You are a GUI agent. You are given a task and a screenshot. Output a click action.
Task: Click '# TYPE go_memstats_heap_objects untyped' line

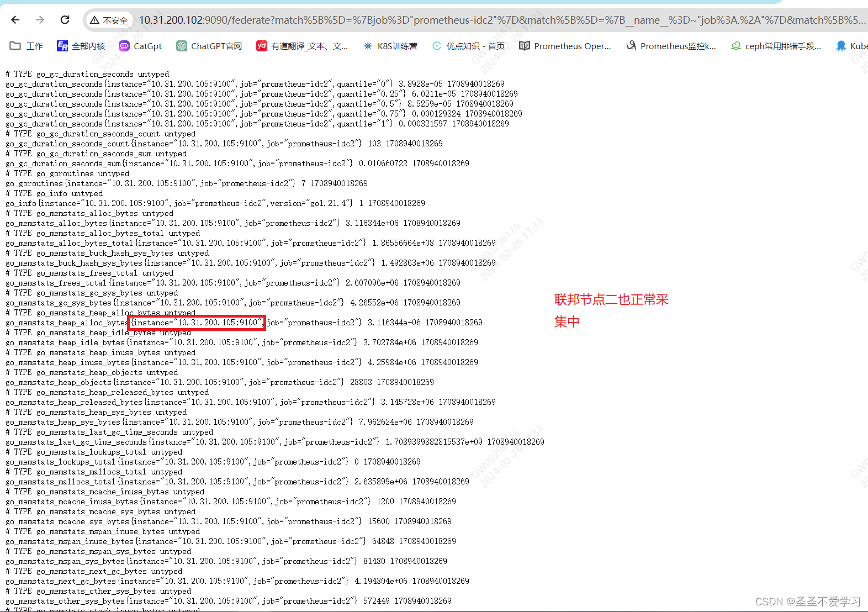click(92, 372)
